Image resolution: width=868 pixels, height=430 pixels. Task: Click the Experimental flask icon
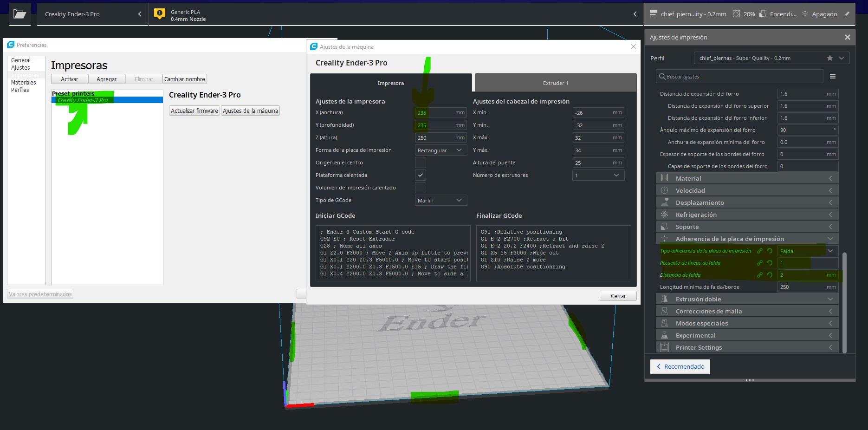[665, 335]
